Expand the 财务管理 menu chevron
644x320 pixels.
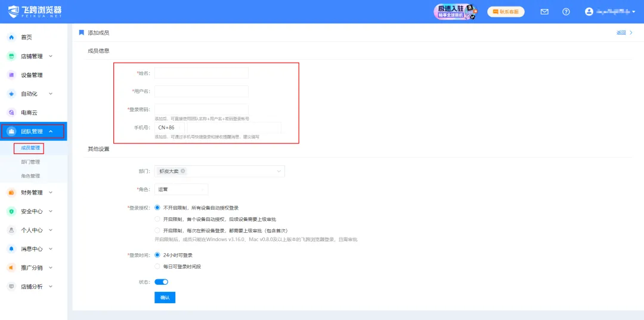(51, 192)
